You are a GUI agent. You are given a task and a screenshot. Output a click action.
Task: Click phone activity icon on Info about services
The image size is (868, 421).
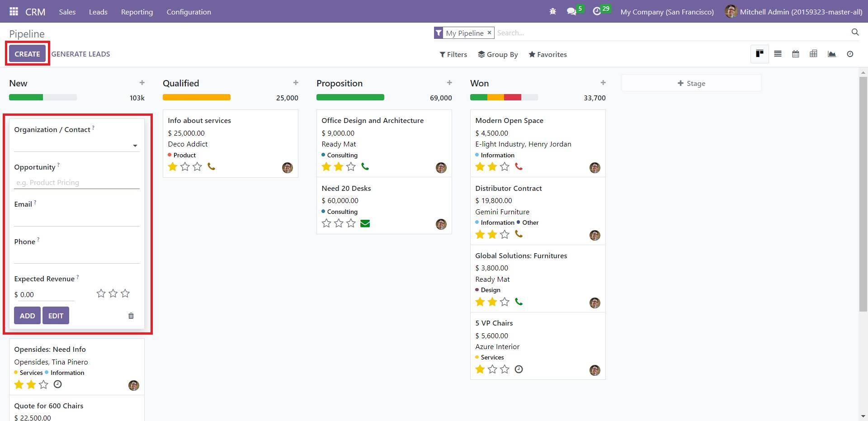(211, 166)
